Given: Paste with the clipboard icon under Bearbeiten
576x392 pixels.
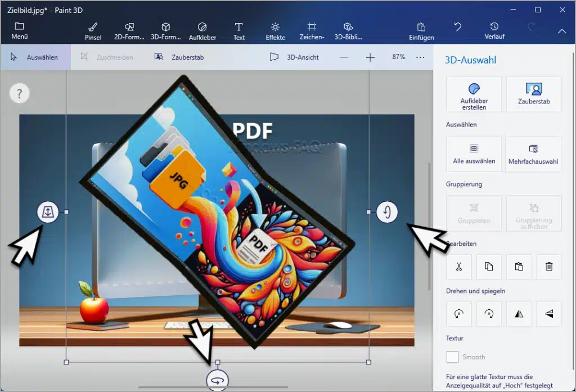Looking at the screenshot, I should (x=519, y=267).
